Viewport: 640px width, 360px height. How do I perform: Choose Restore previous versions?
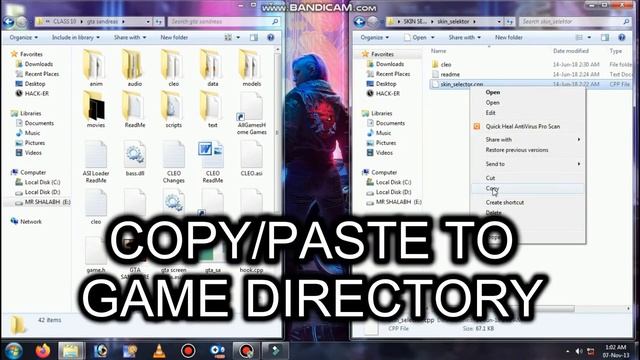point(528,150)
